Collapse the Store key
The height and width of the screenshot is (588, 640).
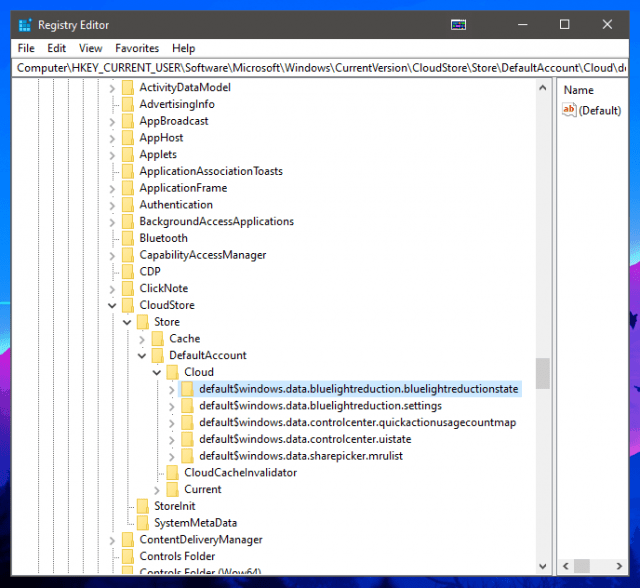click(127, 322)
